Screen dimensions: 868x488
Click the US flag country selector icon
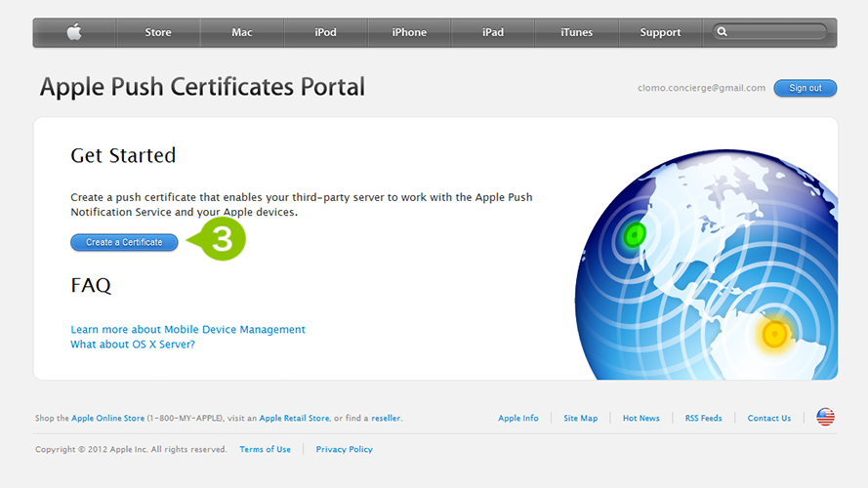[825, 417]
